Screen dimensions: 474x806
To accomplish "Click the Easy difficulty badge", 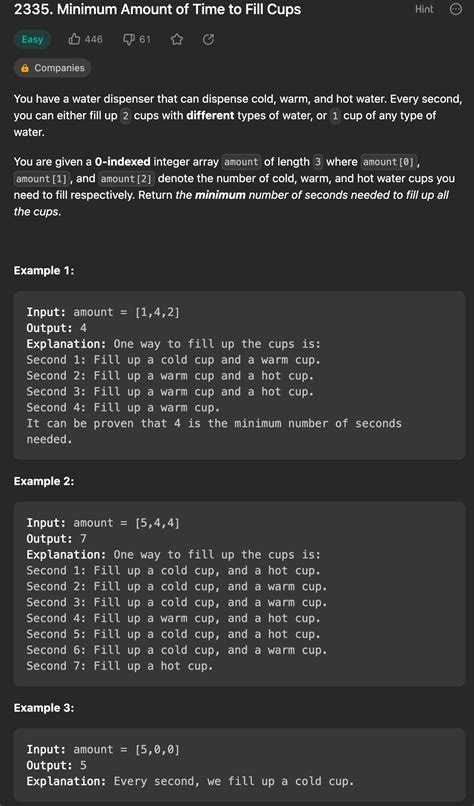I will point(32,40).
